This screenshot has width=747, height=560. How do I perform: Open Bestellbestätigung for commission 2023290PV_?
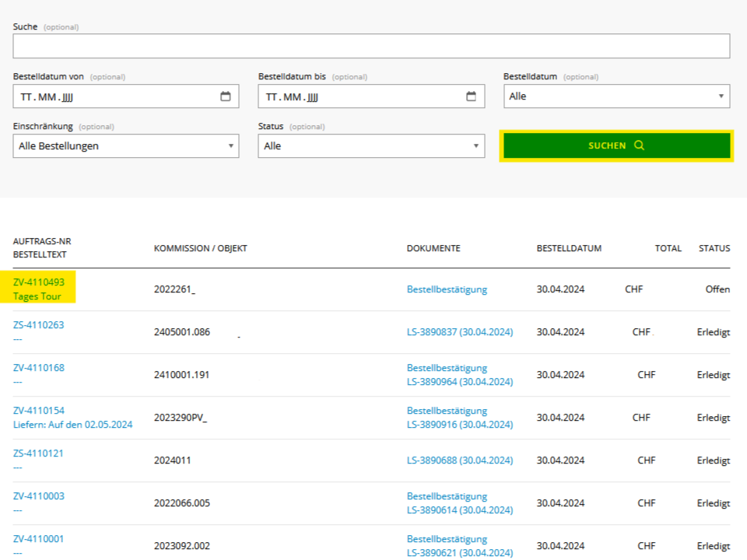447,411
